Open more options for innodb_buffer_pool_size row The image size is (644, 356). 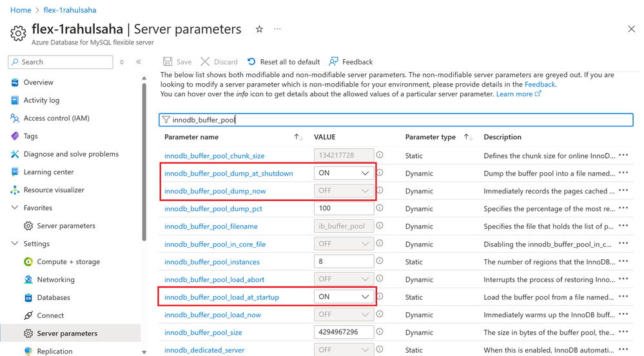(x=623, y=331)
